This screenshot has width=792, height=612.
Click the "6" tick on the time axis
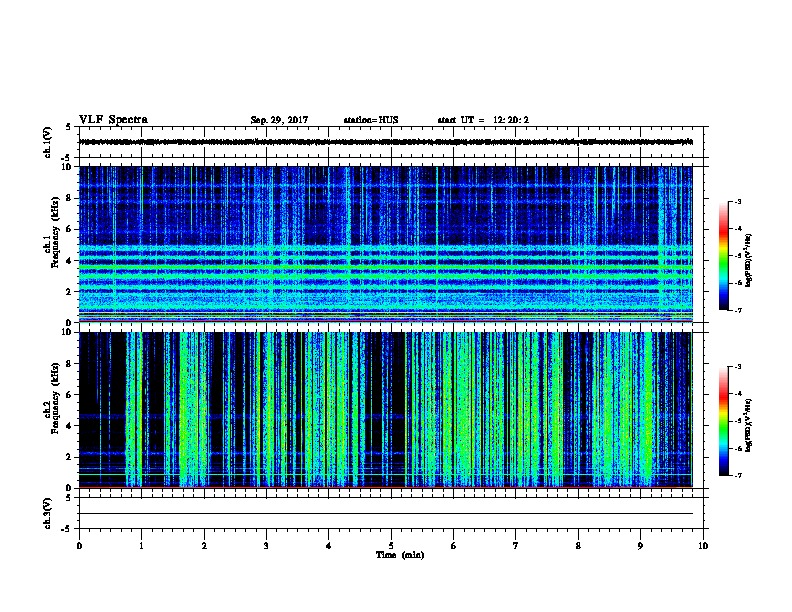pos(454,546)
